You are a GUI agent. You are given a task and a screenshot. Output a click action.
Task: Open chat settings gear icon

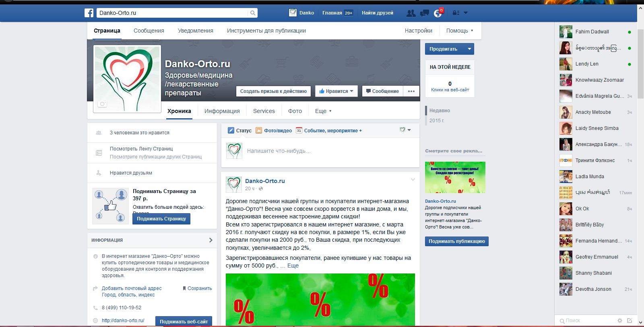[620, 321]
